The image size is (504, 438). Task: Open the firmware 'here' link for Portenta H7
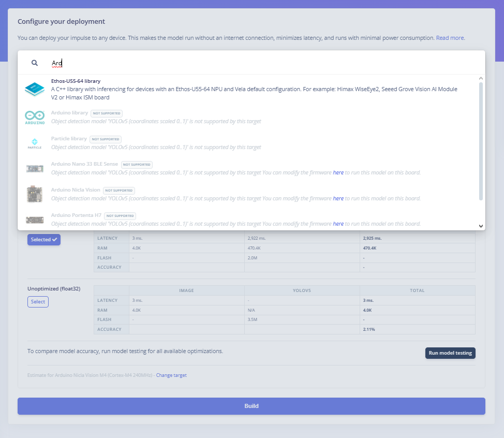pos(338,224)
